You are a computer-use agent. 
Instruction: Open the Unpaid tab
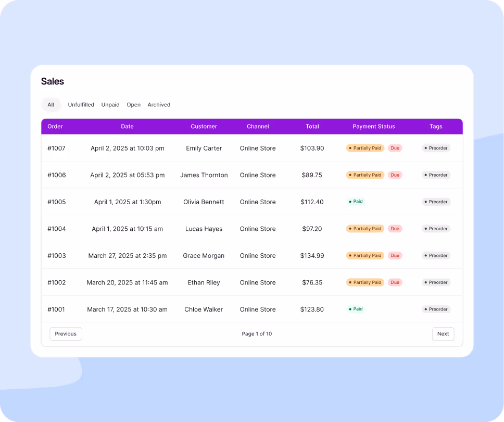[x=110, y=105]
